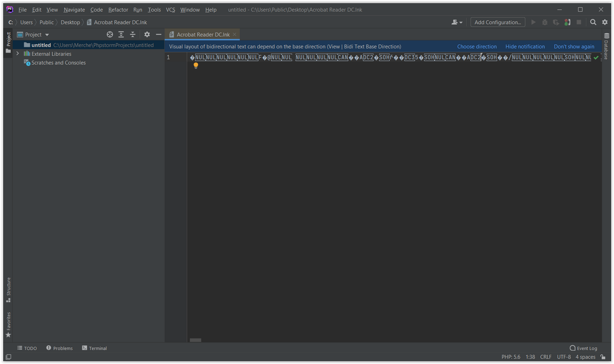Open the Navigate menu
The height and width of the screenshot is (364, 614).
tap(74, 10)
